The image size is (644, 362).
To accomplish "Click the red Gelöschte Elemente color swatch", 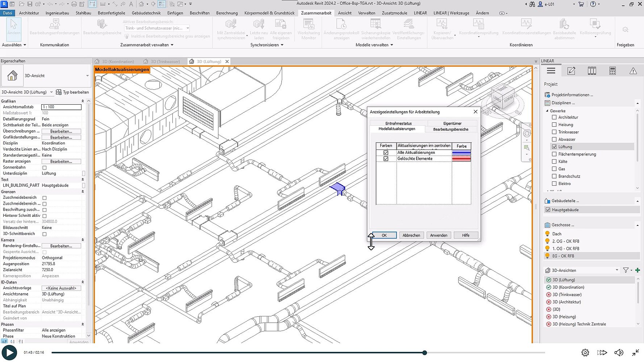I will (461, 159).
